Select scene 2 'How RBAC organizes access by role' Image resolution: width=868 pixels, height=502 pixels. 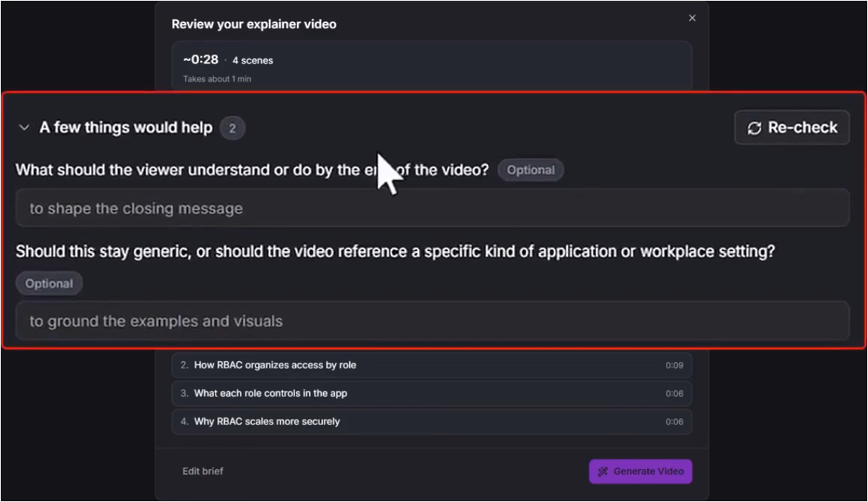432,365
